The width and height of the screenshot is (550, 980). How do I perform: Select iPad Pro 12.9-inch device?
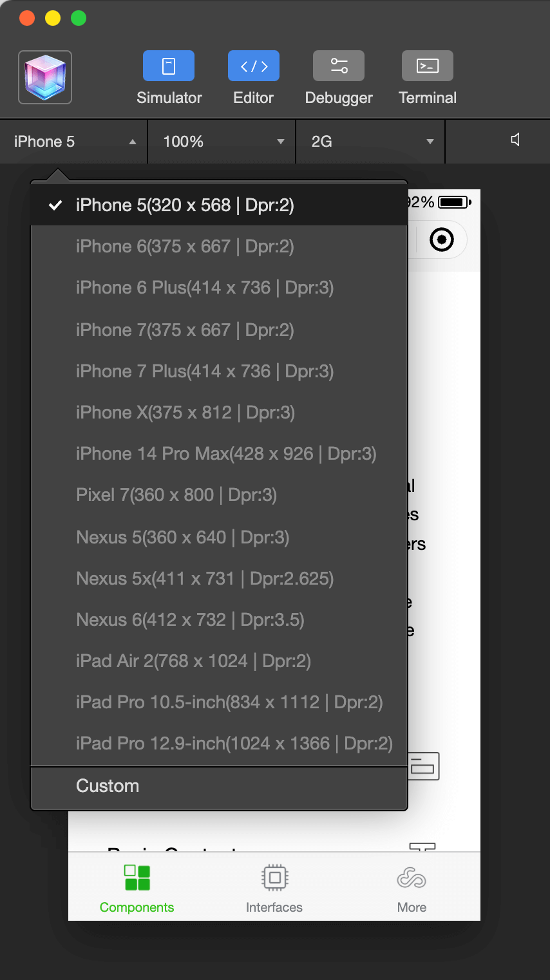point(234,744)
